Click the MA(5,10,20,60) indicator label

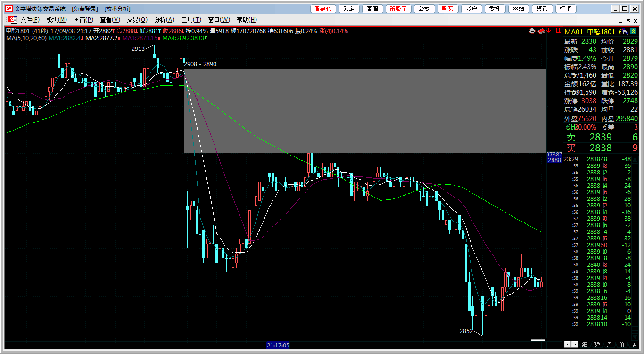click(26, 38)
